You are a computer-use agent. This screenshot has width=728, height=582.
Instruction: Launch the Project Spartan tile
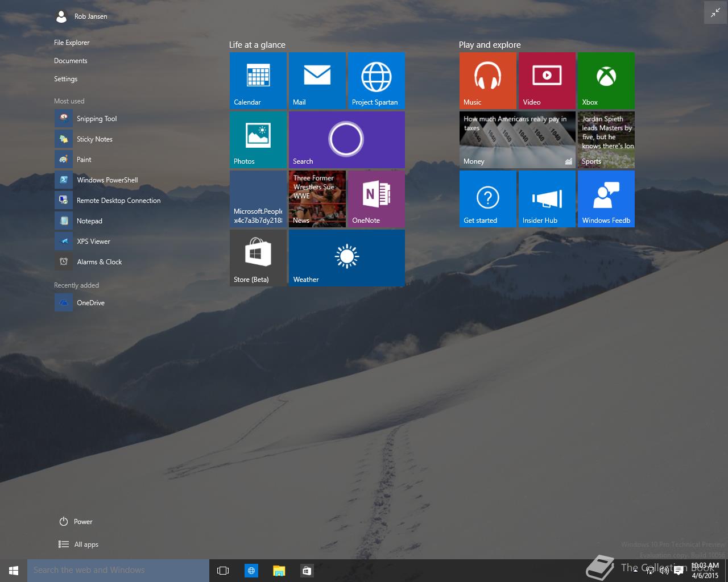click(x=377, y=81)
